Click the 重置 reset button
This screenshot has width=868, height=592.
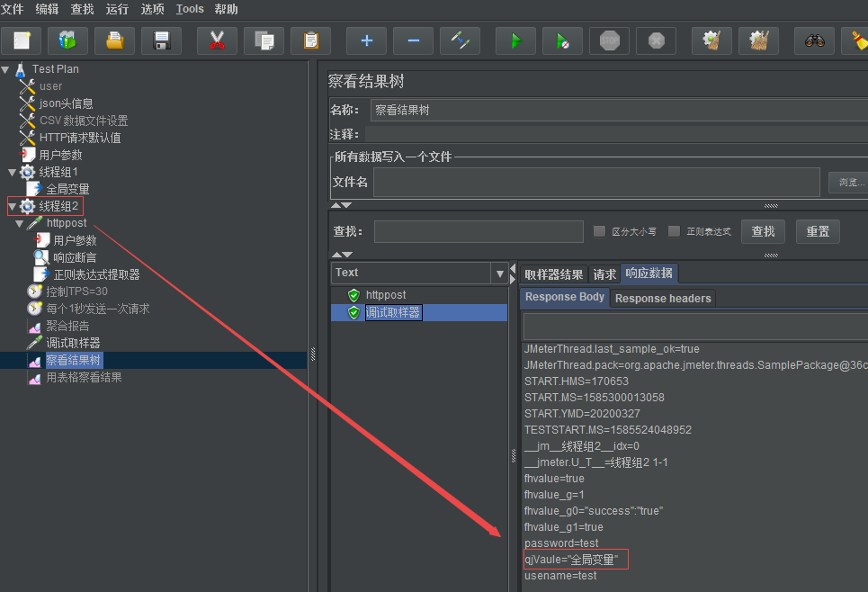(x=818, y=231)
